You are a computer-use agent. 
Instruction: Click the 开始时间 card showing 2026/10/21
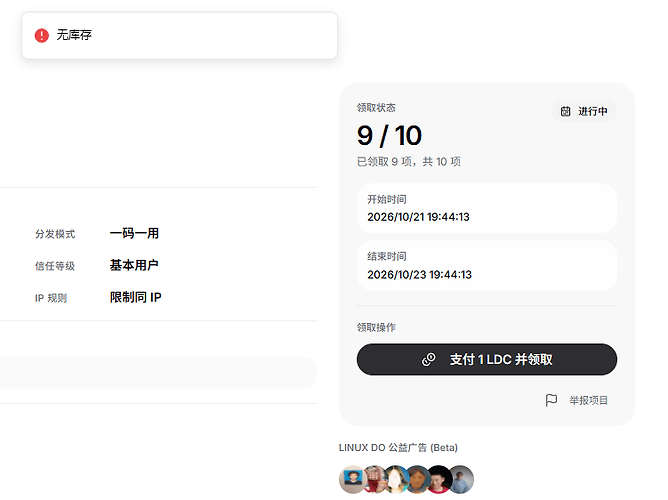487,208
